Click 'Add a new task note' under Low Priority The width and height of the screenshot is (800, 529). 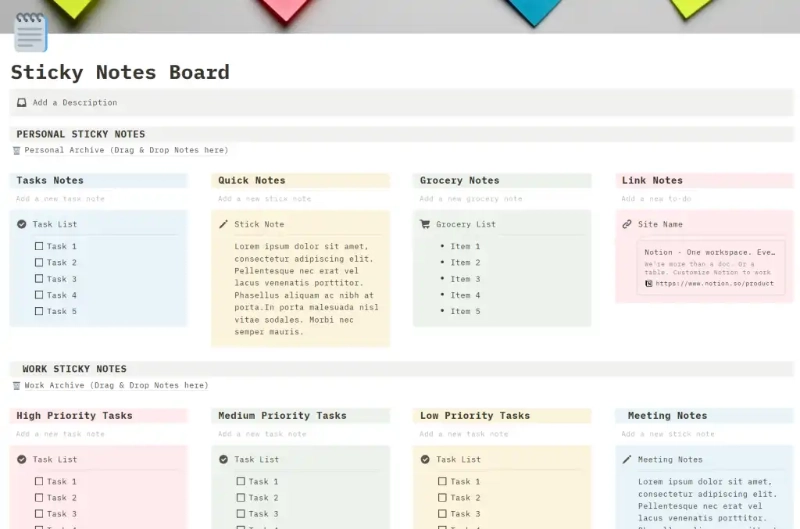464,434
